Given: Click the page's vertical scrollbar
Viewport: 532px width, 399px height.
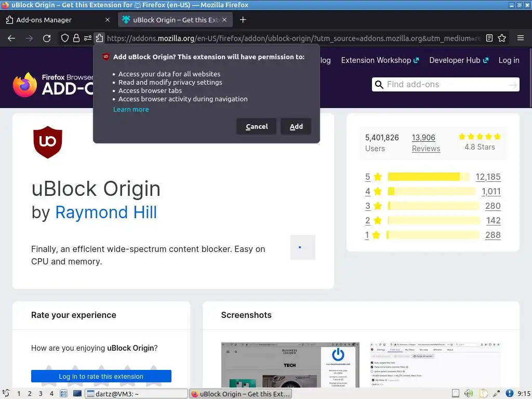Looking at the screenshot, I should [x=530, y=78].
